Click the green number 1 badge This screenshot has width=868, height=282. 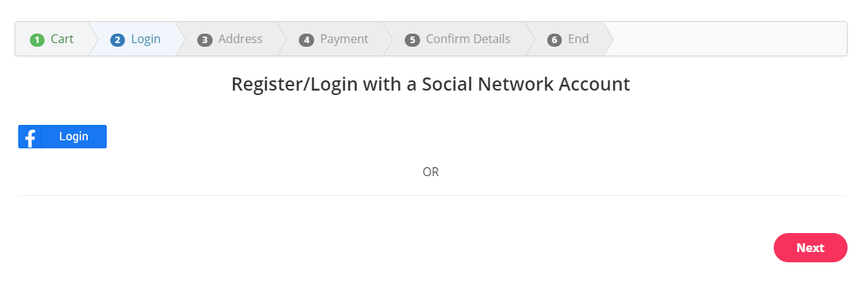tap(37, 40)
